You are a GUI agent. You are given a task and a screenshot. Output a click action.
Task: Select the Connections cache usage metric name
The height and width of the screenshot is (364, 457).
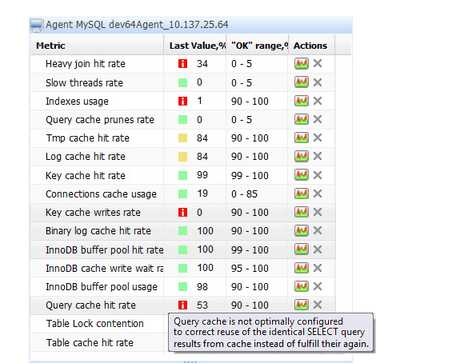[101, 194]
